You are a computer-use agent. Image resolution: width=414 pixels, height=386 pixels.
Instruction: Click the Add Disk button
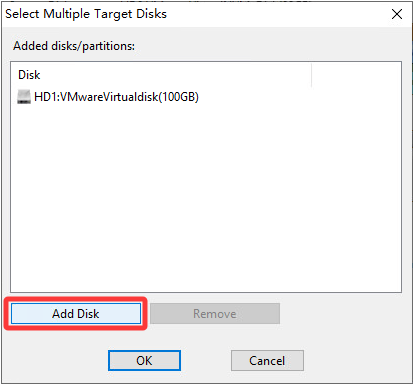76,314
